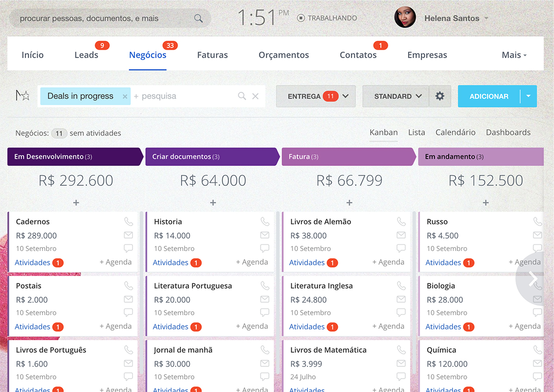The height and width of the screenshot is (392, 554).
Task: Switch to the Lista view
Action: 416,132
